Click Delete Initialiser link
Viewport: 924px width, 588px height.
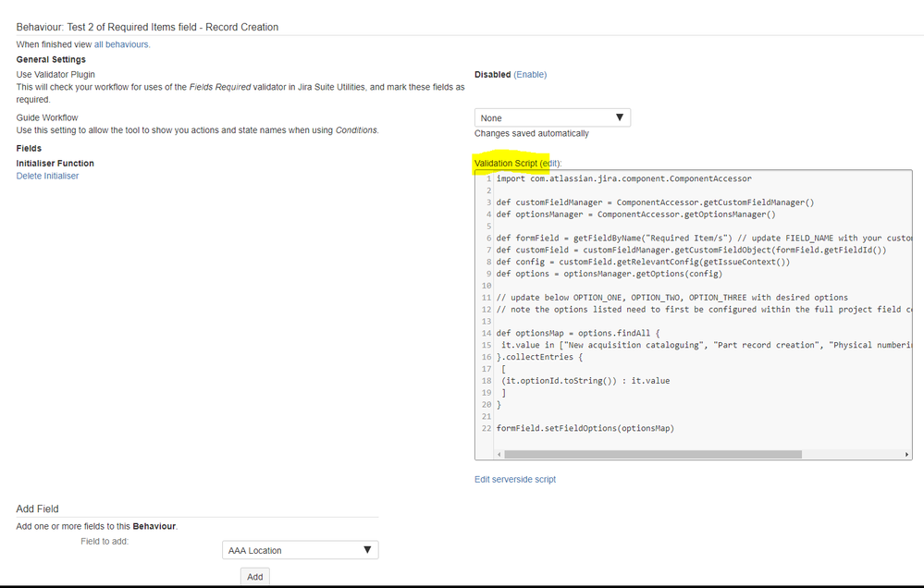click(x=47, y=176)
